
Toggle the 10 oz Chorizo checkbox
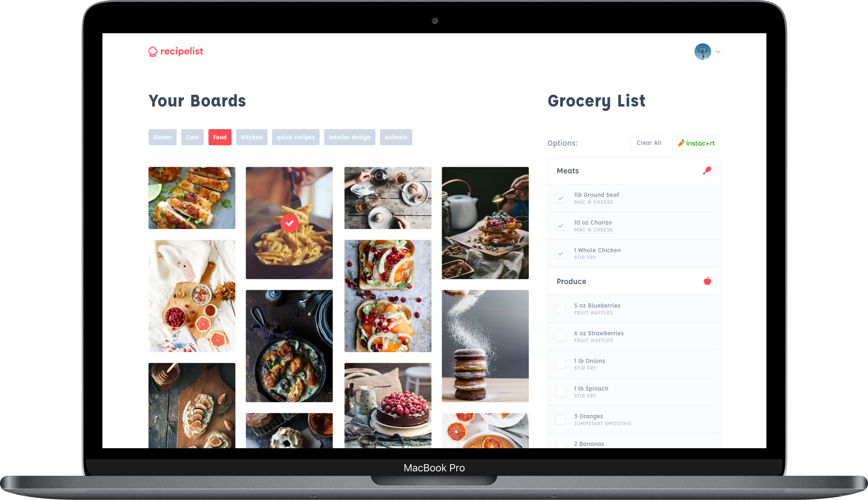click(561, 225)
